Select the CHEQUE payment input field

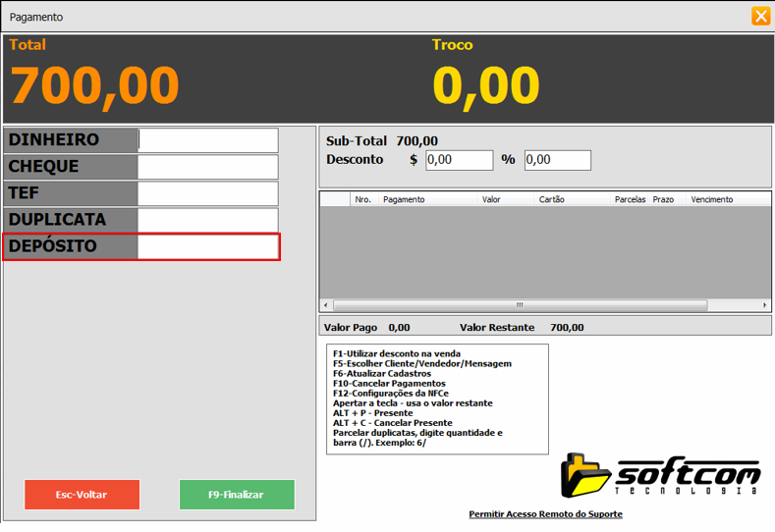coord(208,167)
